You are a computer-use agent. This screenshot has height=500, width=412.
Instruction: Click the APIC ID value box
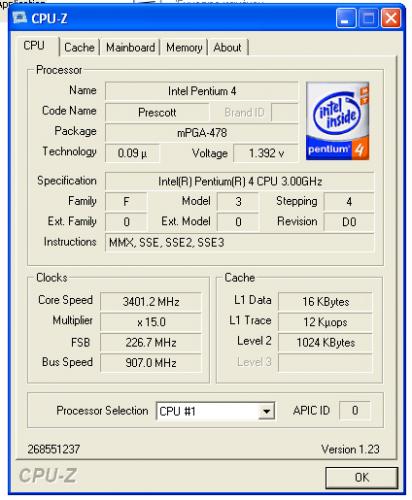pyautogui.click(x=355, y=410)
